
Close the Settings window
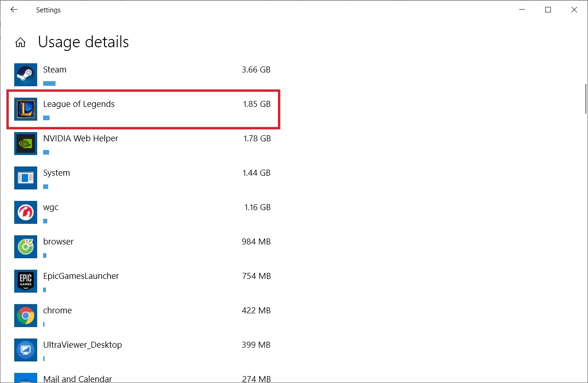tap(574, 10)
